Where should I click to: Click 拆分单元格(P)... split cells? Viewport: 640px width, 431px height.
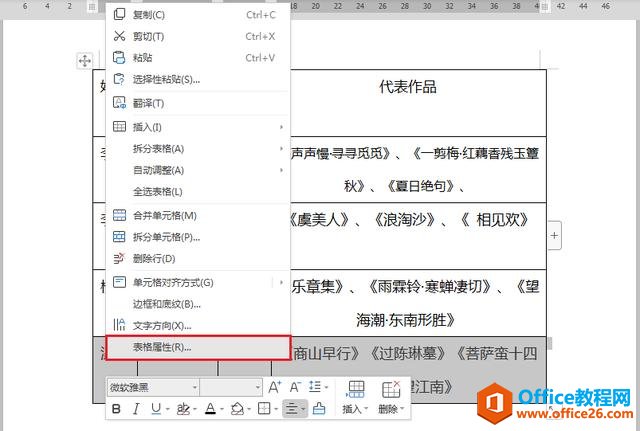(x=198, y=237)
